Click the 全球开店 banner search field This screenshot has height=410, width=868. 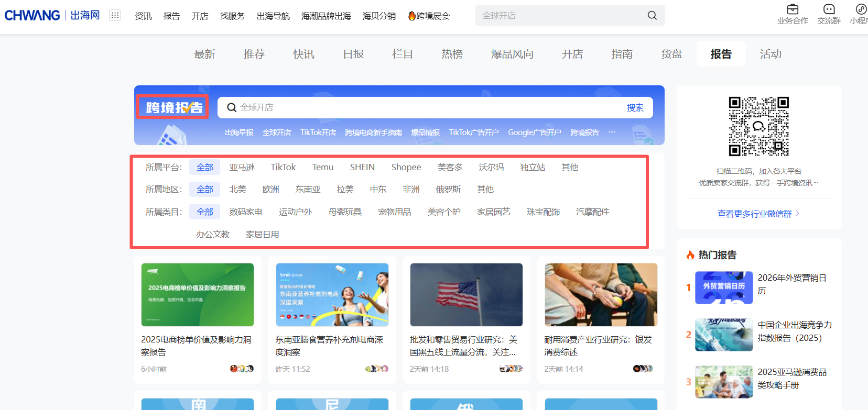click(x=419, y=107)
